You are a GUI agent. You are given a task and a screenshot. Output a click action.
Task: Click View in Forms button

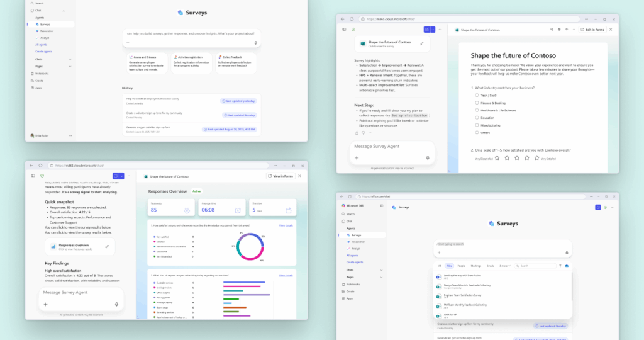[281, 176]
